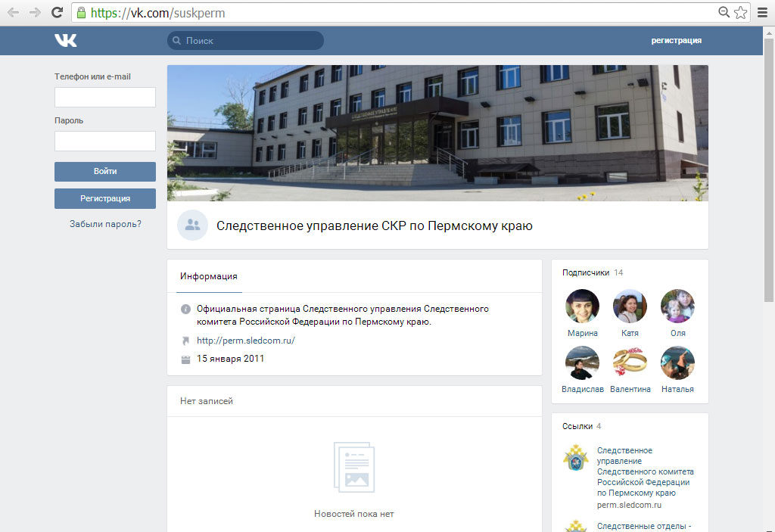Click search magnifier icon in Поиск field
This screenshot has height=532, width=775.
176,41
